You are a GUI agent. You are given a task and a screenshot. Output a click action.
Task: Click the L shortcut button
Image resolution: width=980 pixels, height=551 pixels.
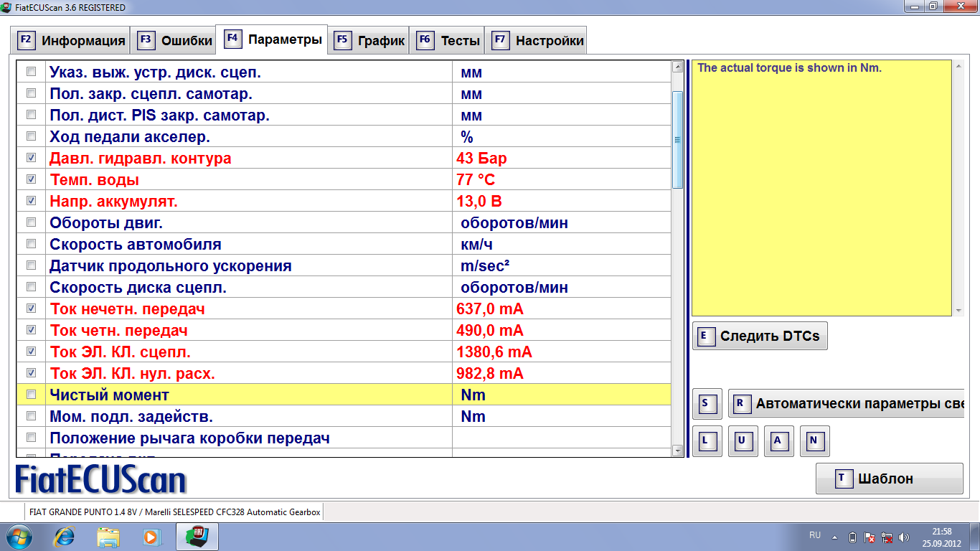tap(707, 441)
